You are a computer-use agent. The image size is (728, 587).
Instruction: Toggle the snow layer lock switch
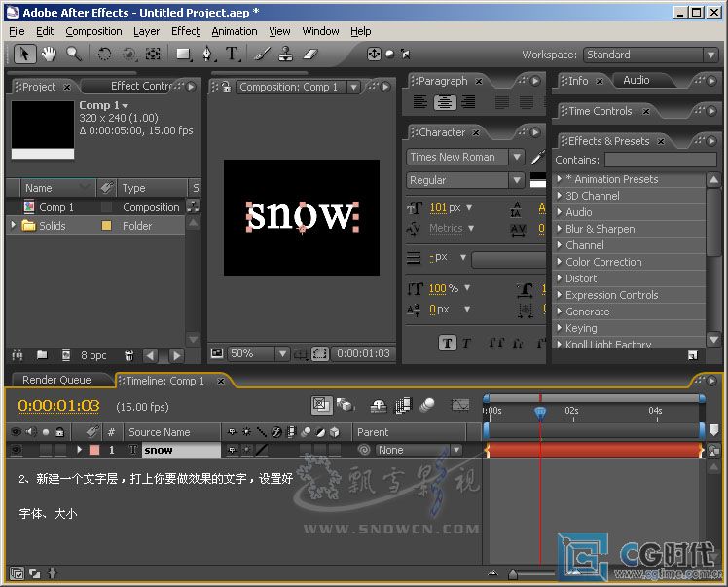point(60,450)
